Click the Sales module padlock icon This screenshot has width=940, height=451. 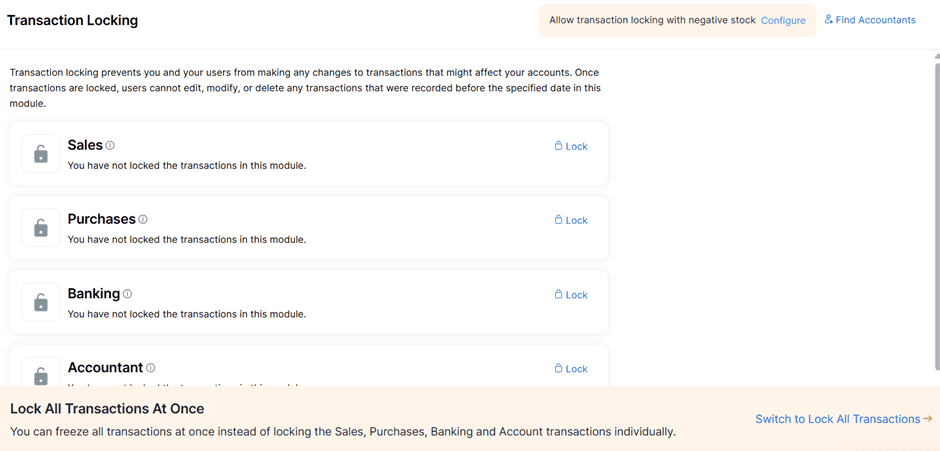(41, 154)
